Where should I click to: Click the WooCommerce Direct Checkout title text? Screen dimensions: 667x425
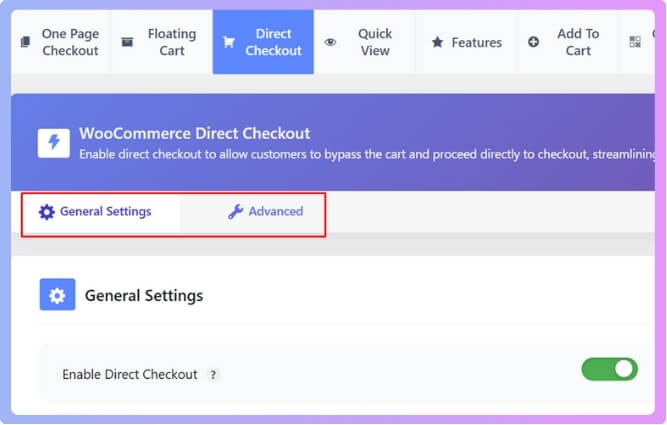click(x=195, y=133)
